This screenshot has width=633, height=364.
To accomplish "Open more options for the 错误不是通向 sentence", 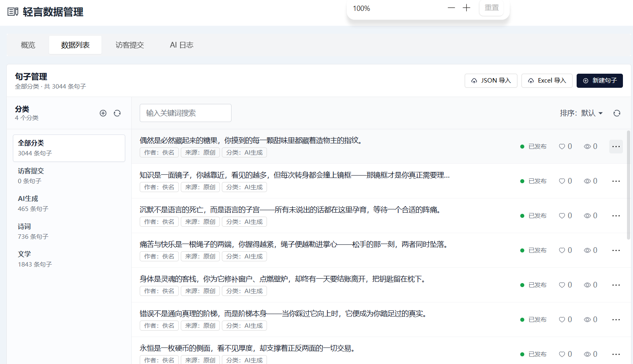I will (616, 320).
